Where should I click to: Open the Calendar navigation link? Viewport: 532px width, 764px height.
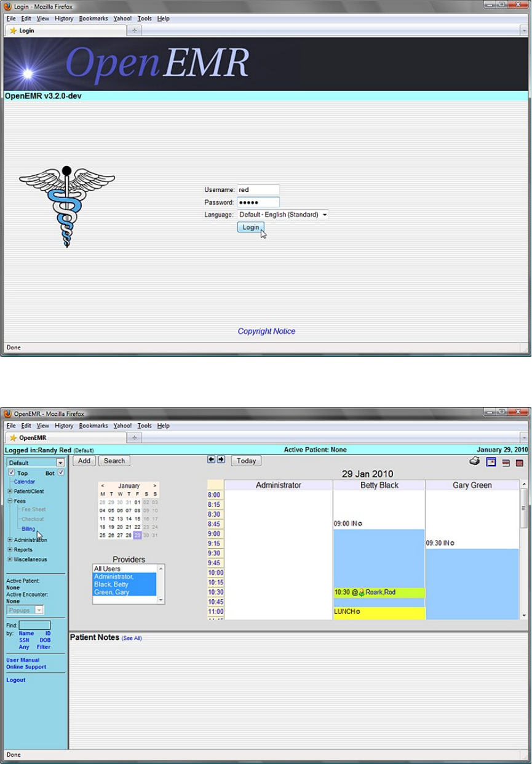(x=25, y=482)
